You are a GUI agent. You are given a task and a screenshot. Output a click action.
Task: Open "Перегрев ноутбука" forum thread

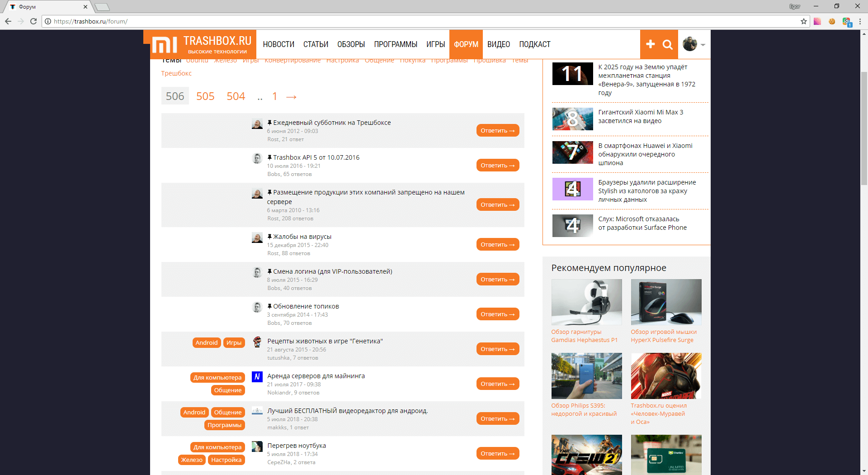tap(297, 446)
